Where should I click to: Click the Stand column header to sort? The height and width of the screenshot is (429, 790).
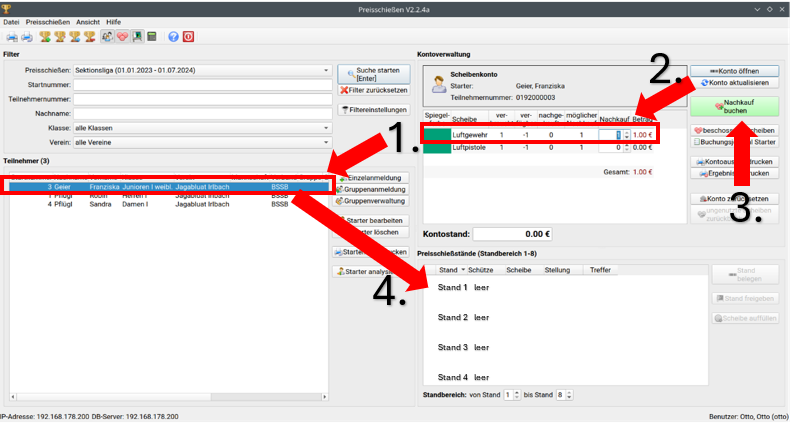[448, 270]
